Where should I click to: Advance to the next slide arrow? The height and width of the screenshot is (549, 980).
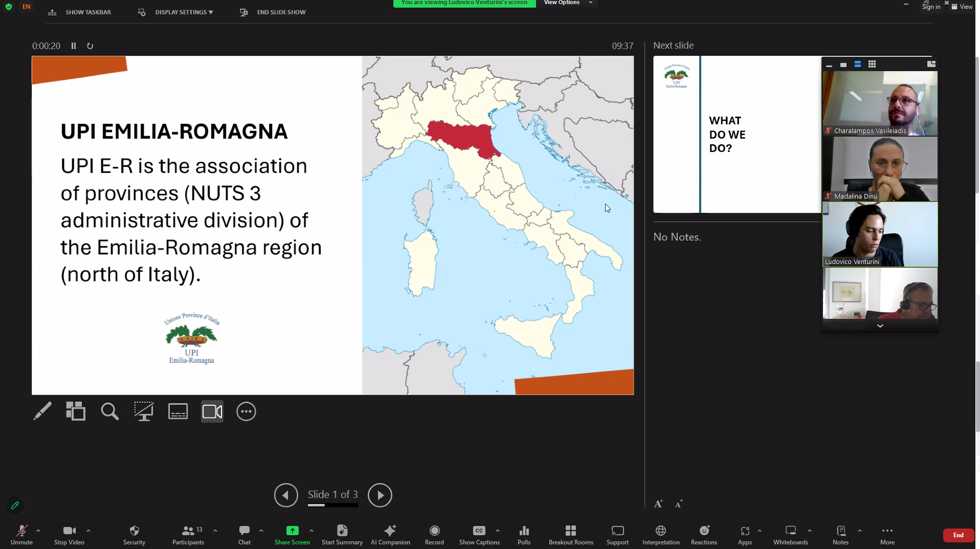click(x=380, y=495)
